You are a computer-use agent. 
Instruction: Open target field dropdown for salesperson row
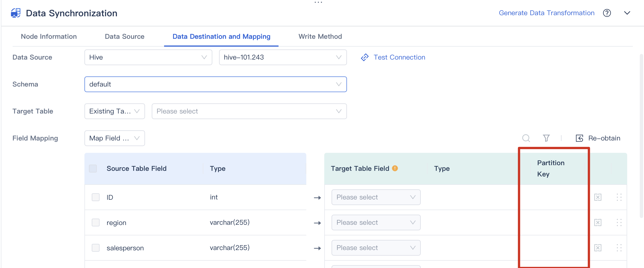tap(376, 248)
